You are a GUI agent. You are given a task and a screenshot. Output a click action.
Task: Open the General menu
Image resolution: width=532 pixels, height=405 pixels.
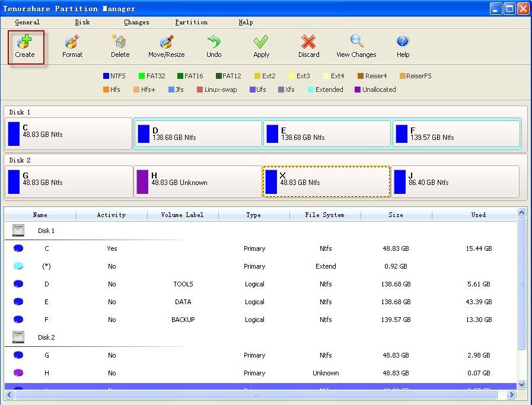click(x=27, y=23)
